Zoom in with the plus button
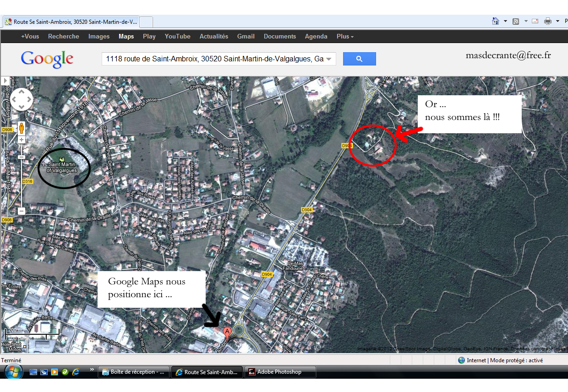The image size is (568, 392). [x=22, y=139]
